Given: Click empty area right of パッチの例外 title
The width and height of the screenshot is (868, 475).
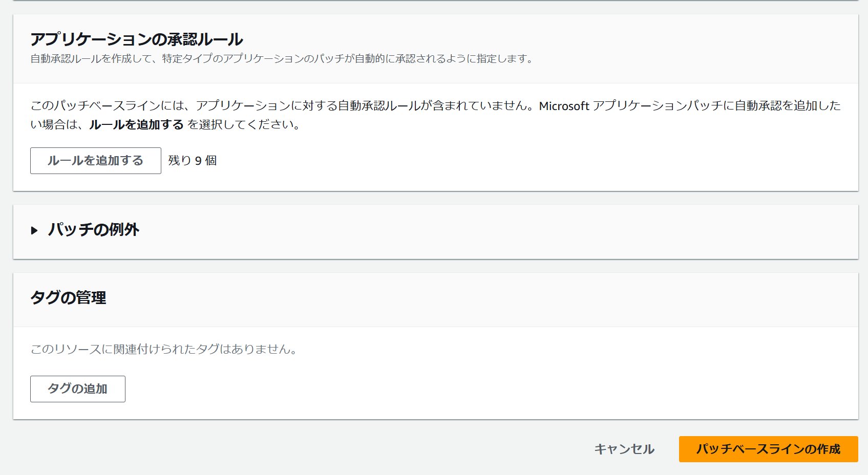Looking at the screenshot, I should (x=461, y=230).
